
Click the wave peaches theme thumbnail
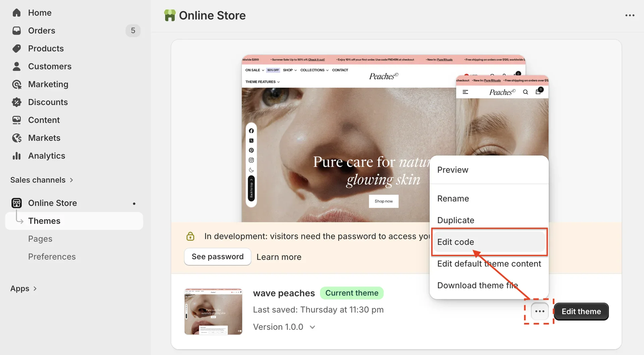click(x=213, y=311)
